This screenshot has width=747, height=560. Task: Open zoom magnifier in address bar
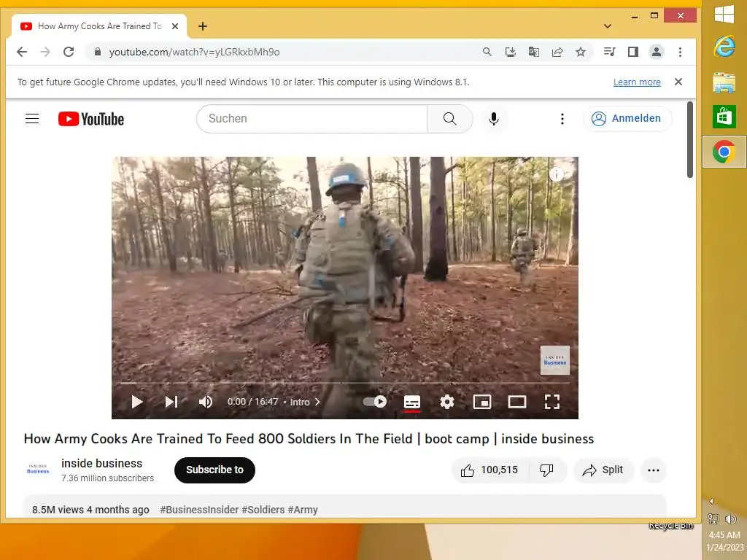487,52
